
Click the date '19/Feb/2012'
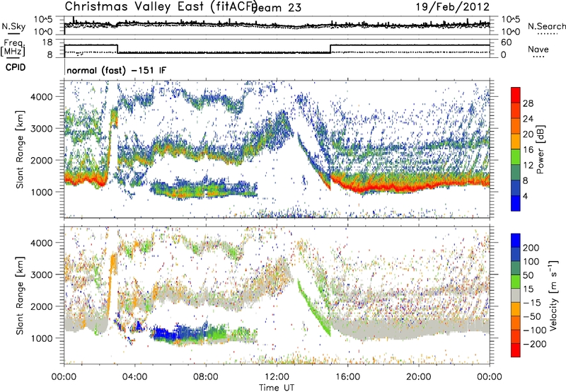click(453, 7)
